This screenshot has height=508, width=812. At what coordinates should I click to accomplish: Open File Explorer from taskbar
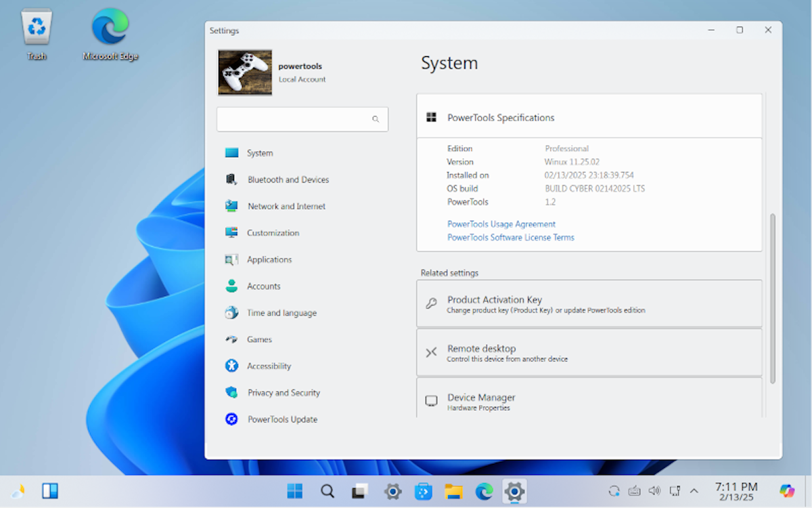pyautogui.click(x=453, y=492)
